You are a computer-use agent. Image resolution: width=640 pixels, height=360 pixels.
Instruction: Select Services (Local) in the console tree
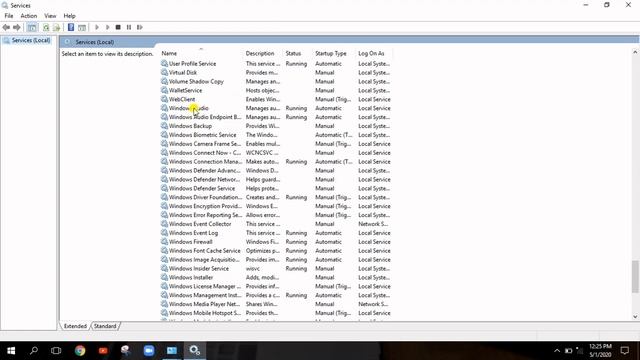click(x=27, y=40)
